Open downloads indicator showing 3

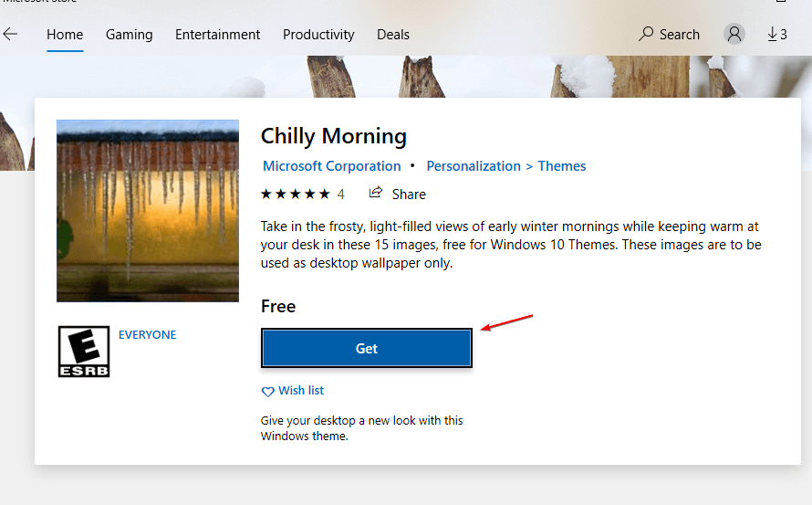(776, 34)
